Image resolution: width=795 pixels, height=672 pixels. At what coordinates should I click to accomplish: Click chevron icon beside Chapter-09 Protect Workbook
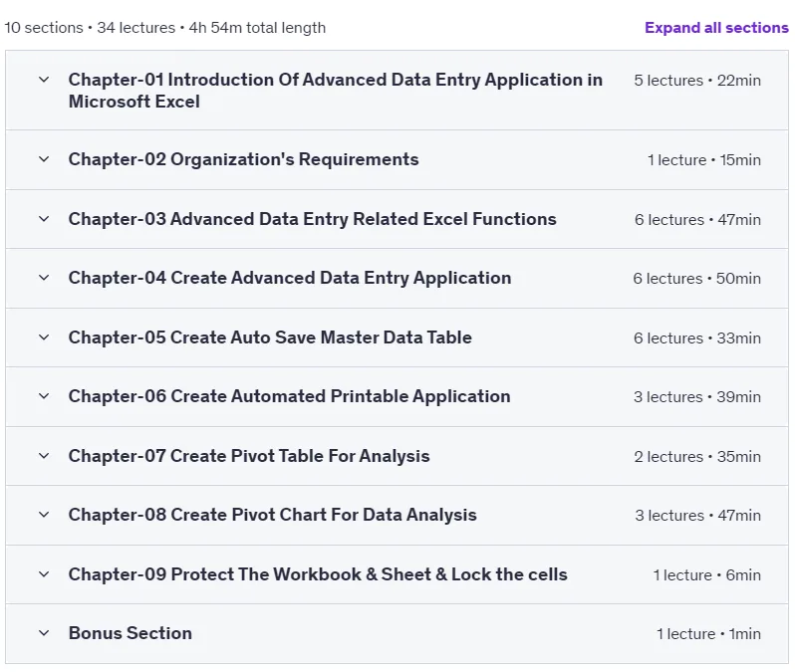point(44,574)
